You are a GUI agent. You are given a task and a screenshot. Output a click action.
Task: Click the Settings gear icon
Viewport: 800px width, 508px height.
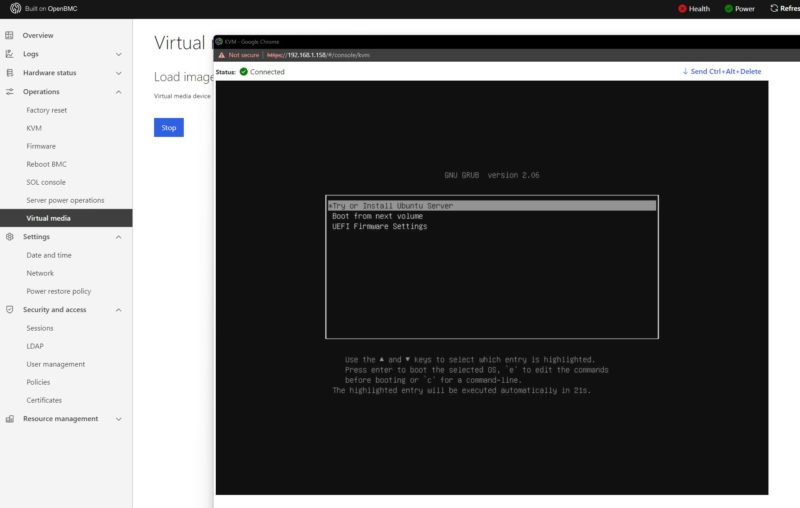click(x=9, y=237)
